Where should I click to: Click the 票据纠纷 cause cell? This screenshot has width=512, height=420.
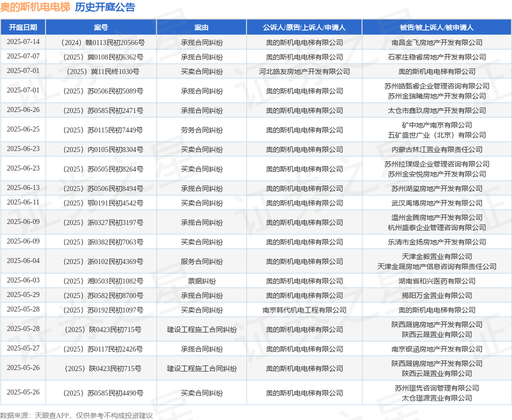[x=202, y=281]
